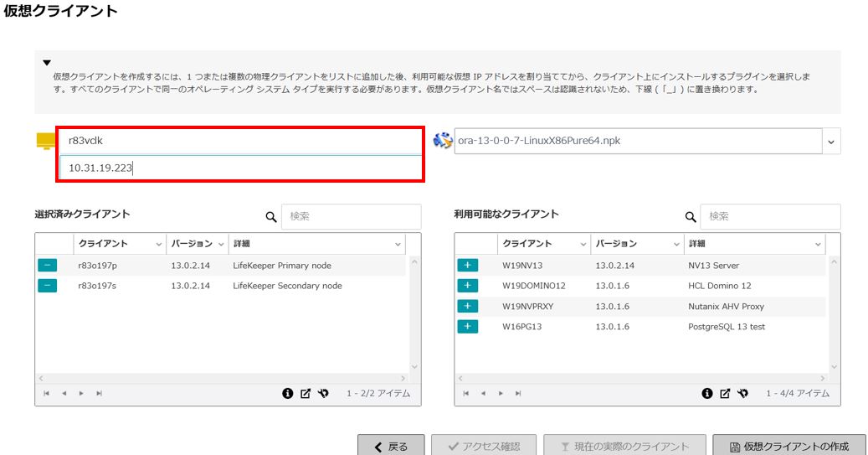The height and width of the screenshot is (455, 868).
Task: Sort available clients by 詳細 header
Action: (697, 244)
